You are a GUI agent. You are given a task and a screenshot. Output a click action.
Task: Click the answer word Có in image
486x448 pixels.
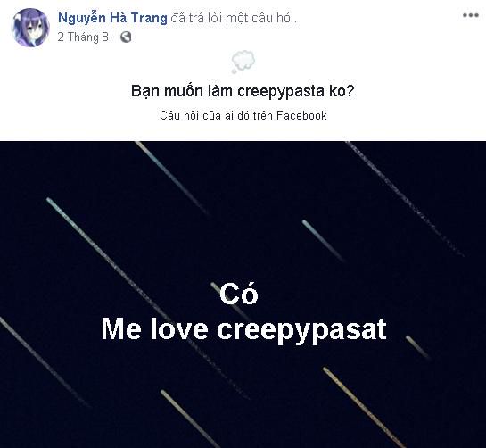click(239, 294)
